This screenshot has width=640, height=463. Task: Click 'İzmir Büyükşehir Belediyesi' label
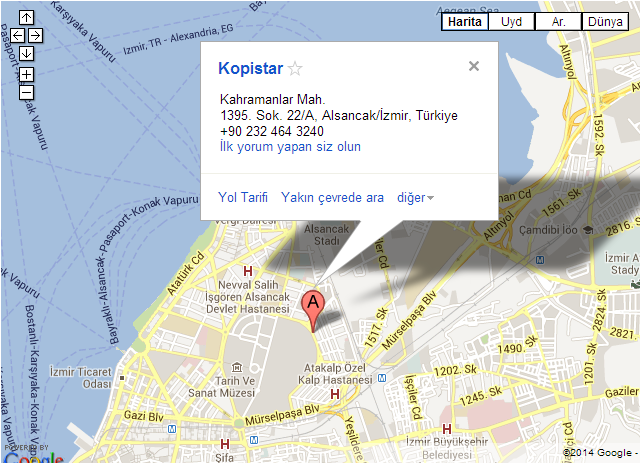coord(447,448)
